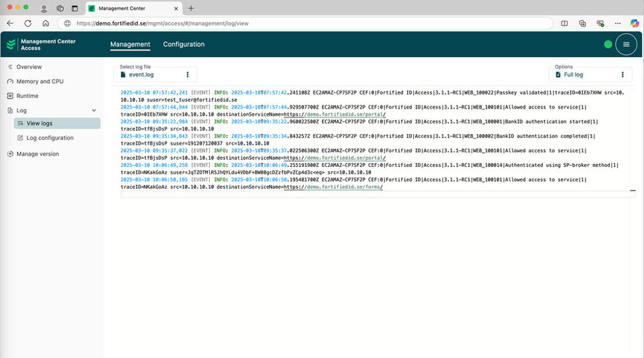
Task: Click the 09:35:22,984 log timestamp
Action: pos(154,121)
